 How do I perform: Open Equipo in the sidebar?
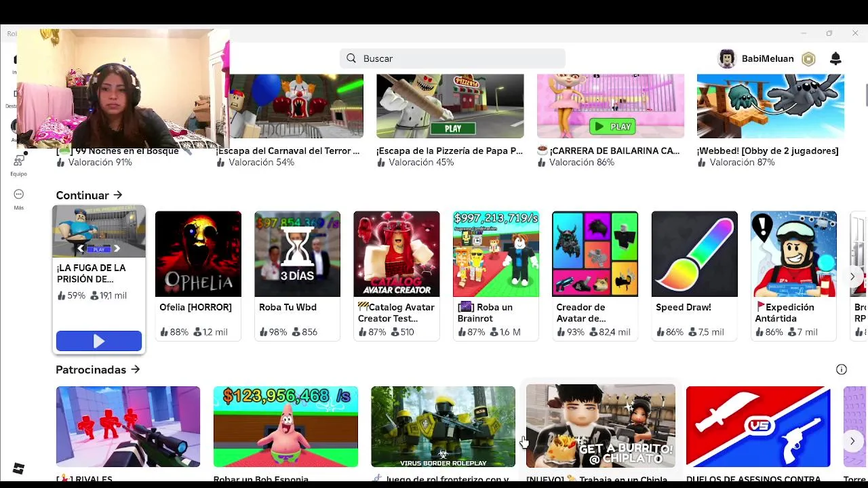pyautogui.click(x=18, y=165)
